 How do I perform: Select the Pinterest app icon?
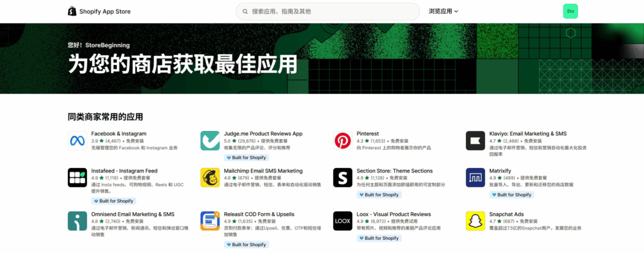(343, 140)
